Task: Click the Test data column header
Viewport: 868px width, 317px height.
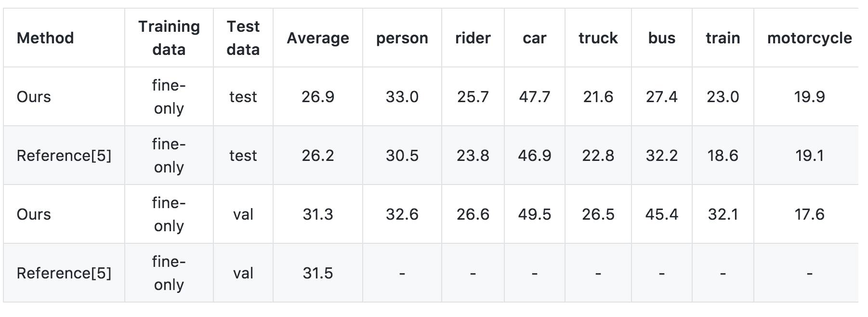Action: coord(243,38)
